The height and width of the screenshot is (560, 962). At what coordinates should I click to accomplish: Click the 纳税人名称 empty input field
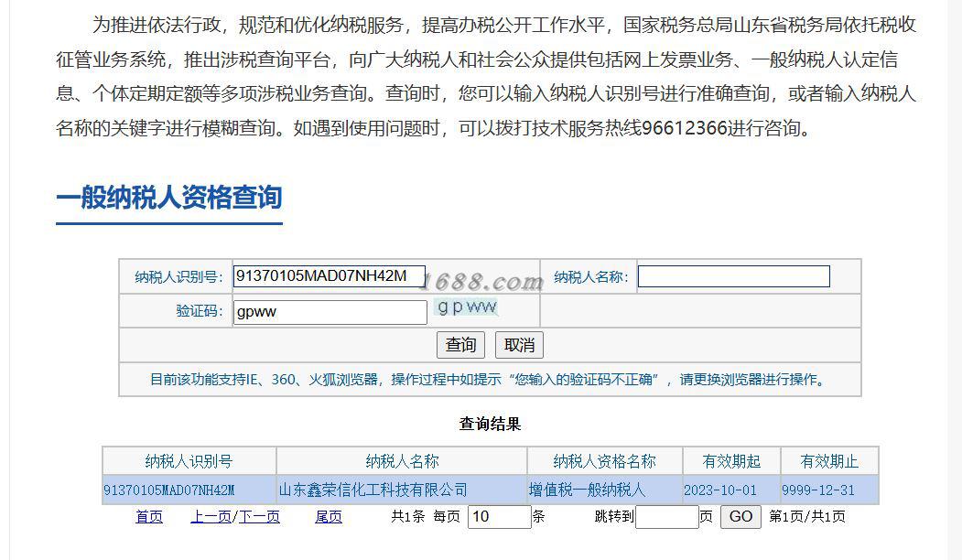click(x=734, y=276)
